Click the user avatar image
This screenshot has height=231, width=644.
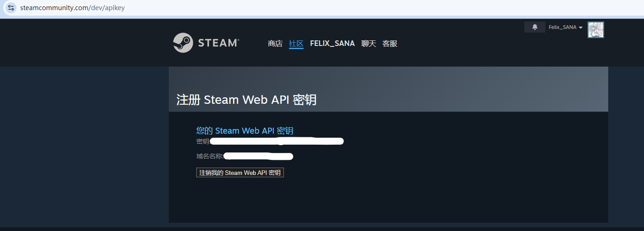[x=596, y=29]
